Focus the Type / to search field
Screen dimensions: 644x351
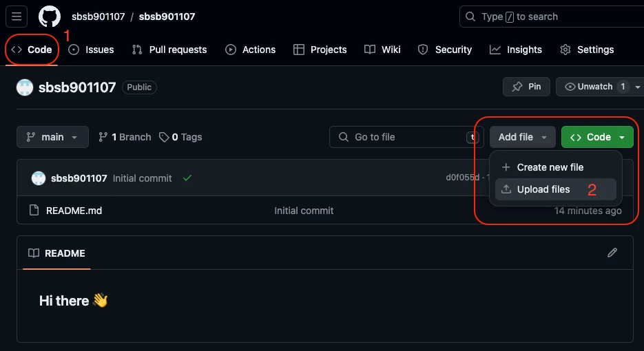pyautogui.click(x=552, y=17)
